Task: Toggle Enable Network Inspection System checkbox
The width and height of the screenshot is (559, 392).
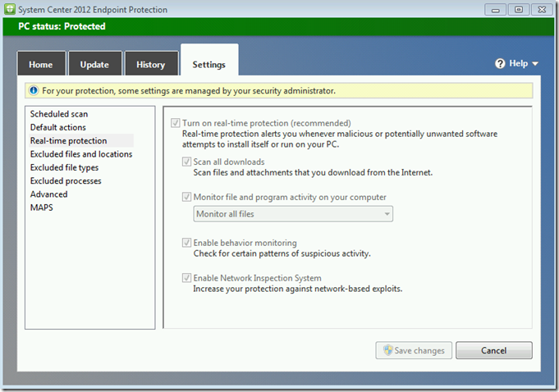Action: [x=186, y=278]
